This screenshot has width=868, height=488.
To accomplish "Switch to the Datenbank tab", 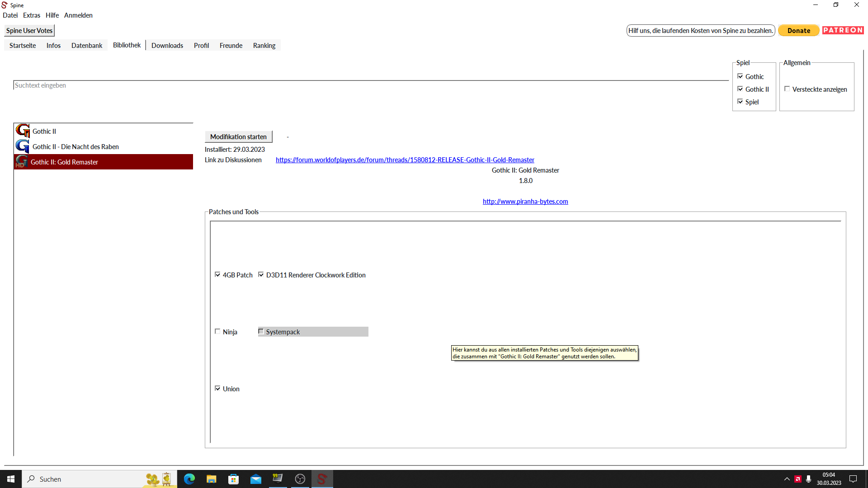I will (87, 45).
